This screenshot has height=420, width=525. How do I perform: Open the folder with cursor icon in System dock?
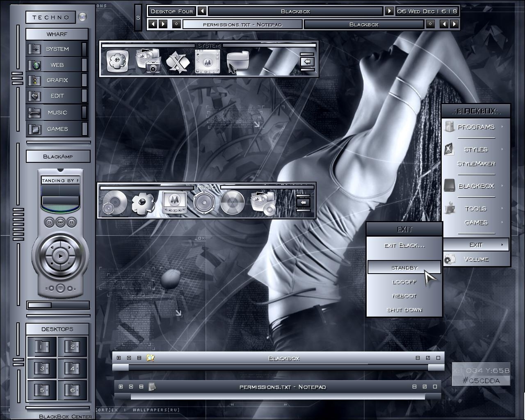237,62
